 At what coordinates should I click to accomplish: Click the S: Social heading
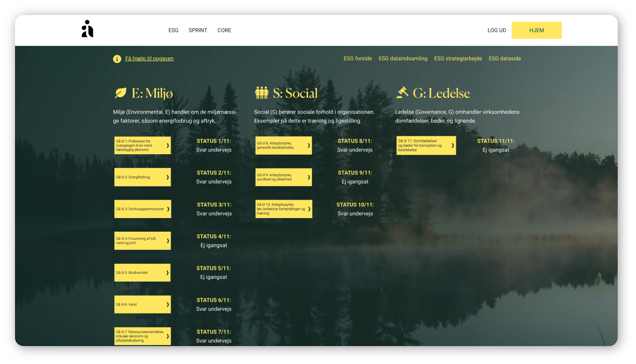pos(295,93)
